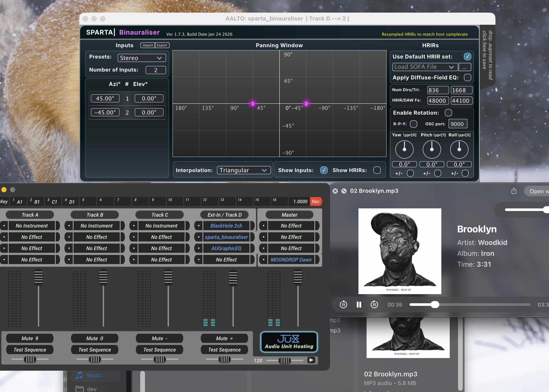Open the Presets dropdown showing Stereo
The width and height of the screenshot is (549, 392).
click(142, 58)
